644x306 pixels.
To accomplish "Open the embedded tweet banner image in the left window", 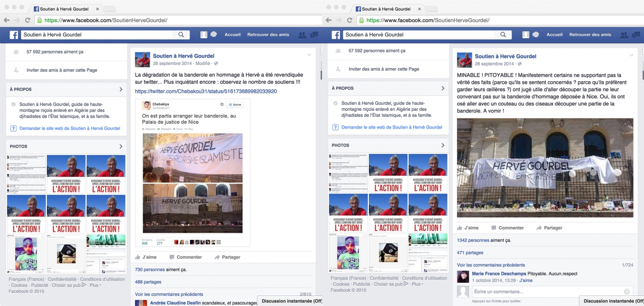I will (192, 183).
